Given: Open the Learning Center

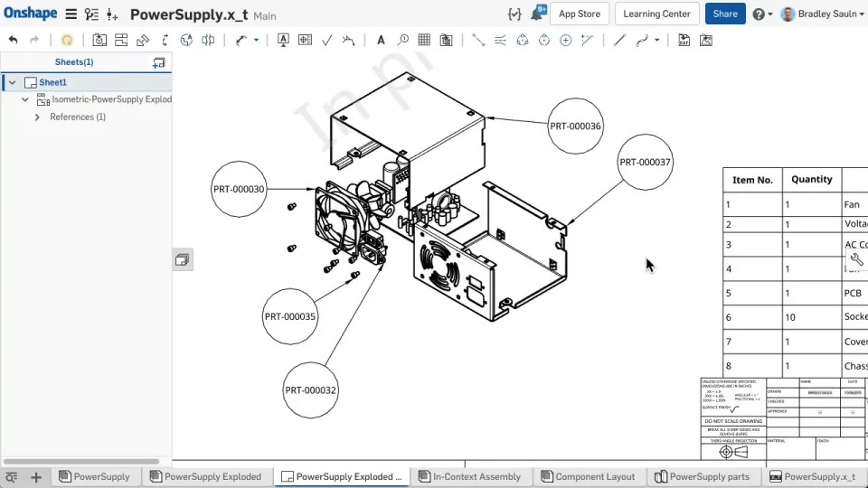Looking at the screenshot, I should 656,14.
